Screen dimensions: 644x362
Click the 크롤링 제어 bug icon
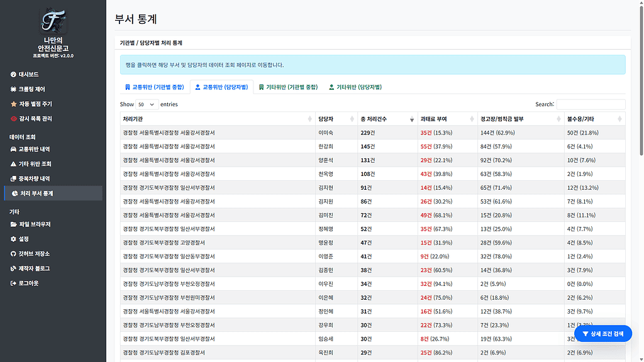pos(13,89)
